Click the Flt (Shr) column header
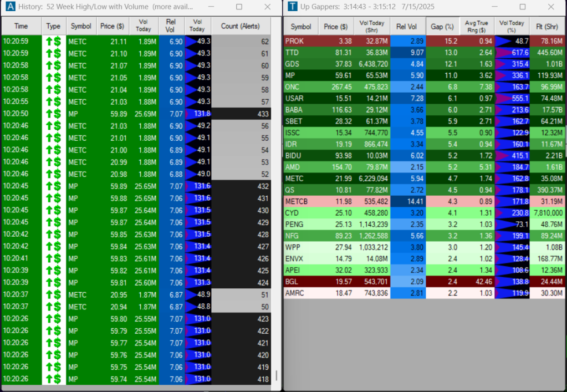This screenshot has width=567, height=392. (x=547, y=27)
